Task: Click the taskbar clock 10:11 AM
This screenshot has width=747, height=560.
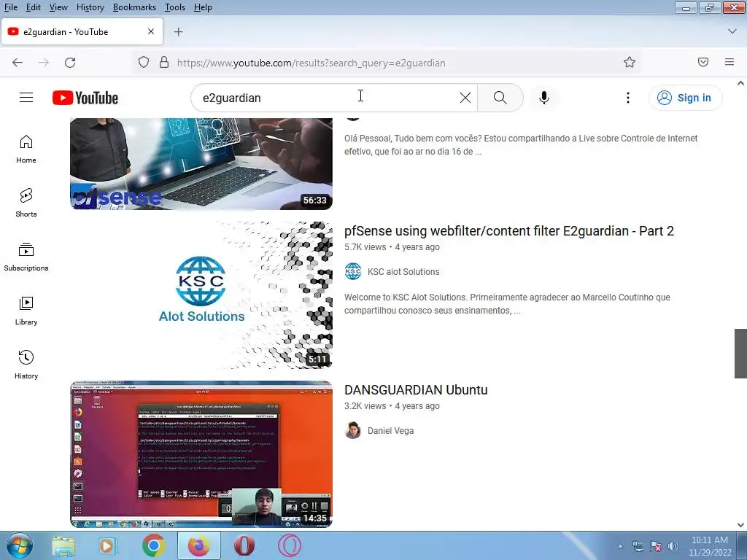Action: [x=710, y=540]
